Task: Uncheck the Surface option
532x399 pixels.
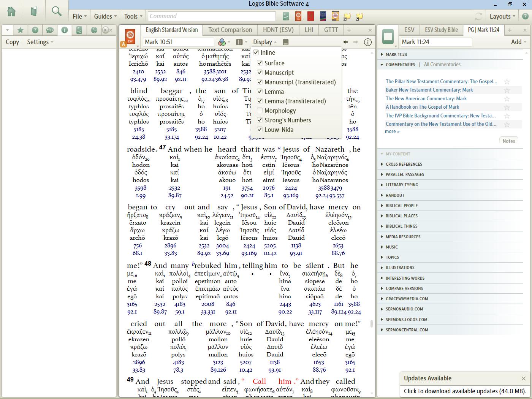Action: click(260, 63)
